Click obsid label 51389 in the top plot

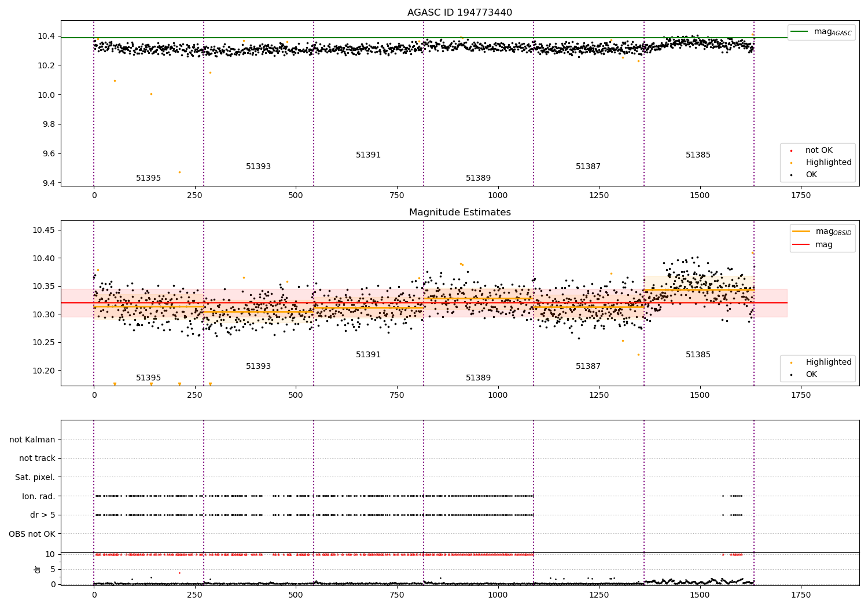tap(479, 178)
